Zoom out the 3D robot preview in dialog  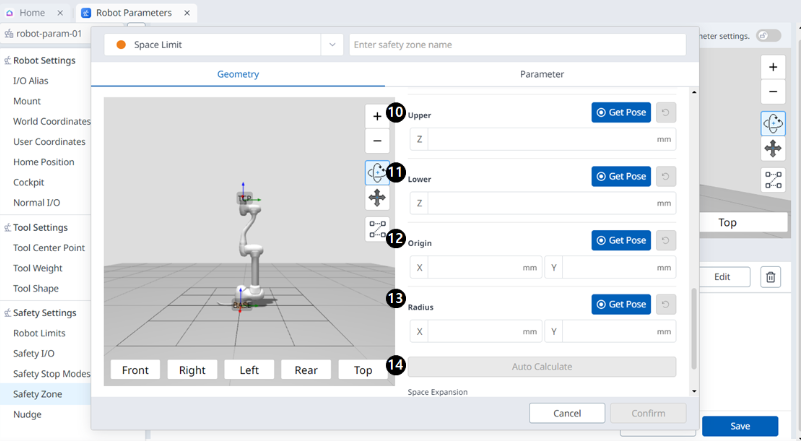coord(377,142)
